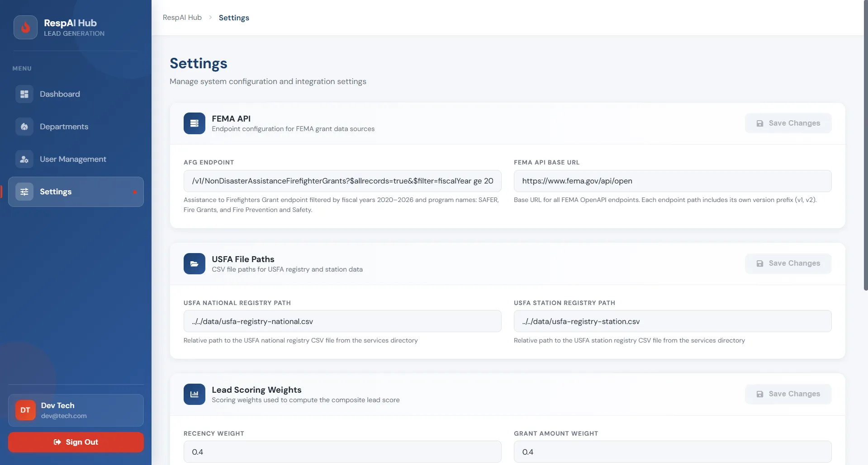
Task: Click the 'USFA NATIONAL REGISTRY PATH' label
Action: (x=237, y=303)
